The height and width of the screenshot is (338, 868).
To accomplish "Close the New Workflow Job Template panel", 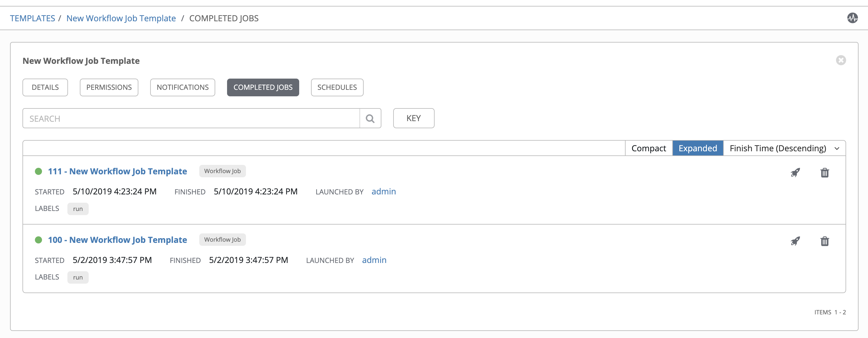I will click(841, 61).
